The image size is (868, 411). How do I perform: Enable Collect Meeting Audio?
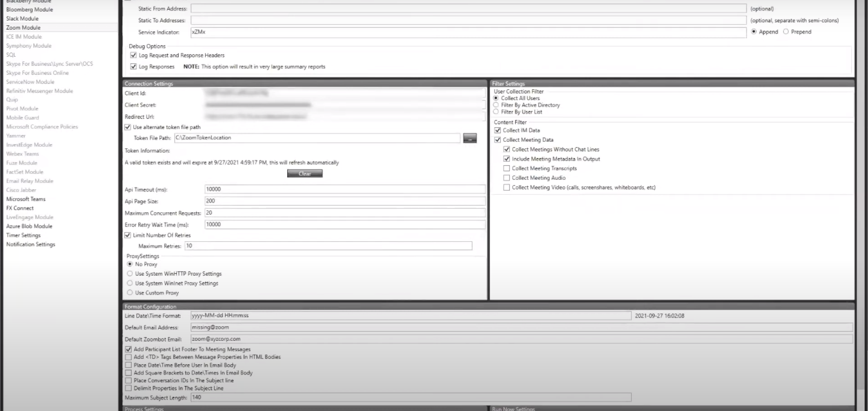[x=506, y=178]
